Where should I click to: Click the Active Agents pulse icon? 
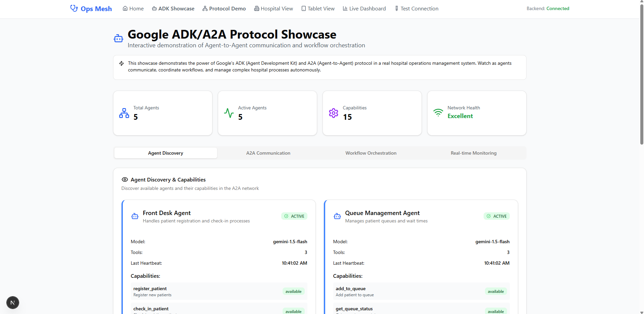coord(229,113)
